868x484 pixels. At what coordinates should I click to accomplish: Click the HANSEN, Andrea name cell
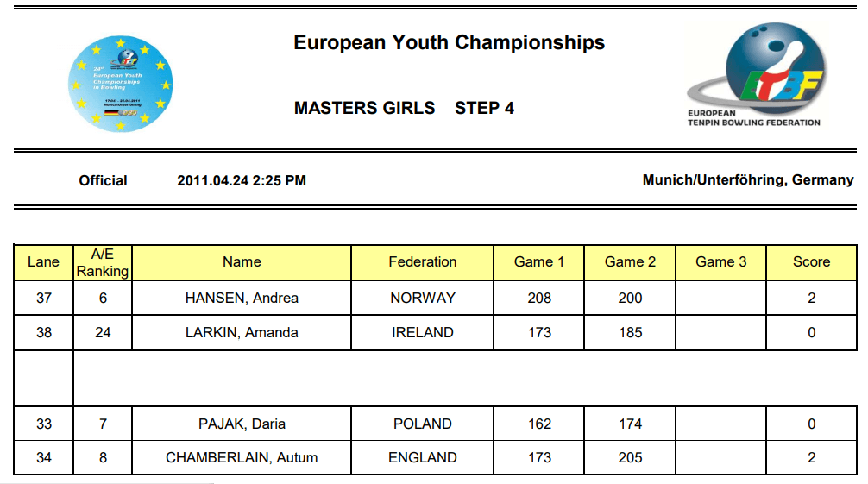242,298
